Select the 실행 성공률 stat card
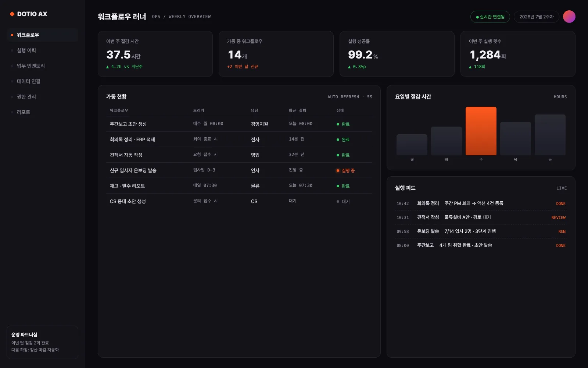 397,54
